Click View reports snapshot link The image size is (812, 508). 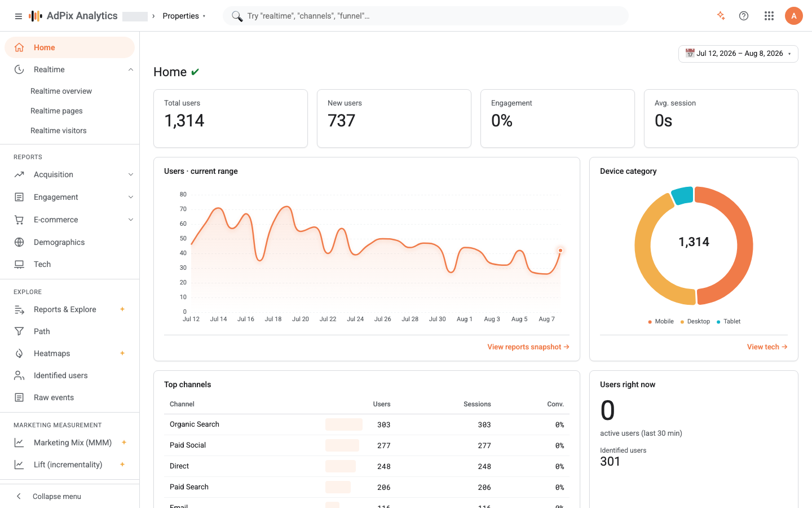pyautogui.click(x=528, y=347)
